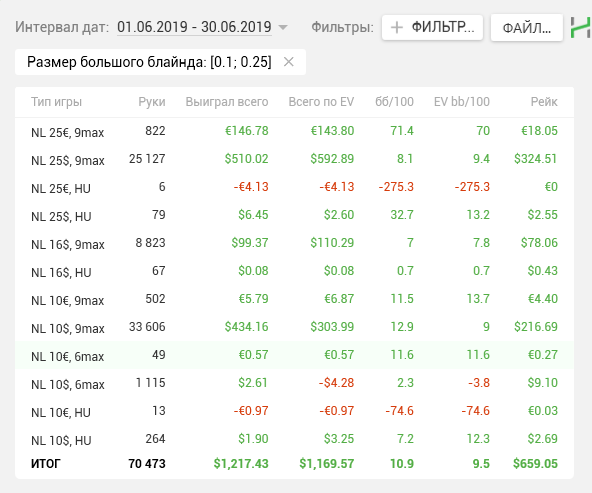Click the date range 01.06.2019 - 30.06.2019
Viewport: 592px width, 493px height.
click(x=194, y=27)
